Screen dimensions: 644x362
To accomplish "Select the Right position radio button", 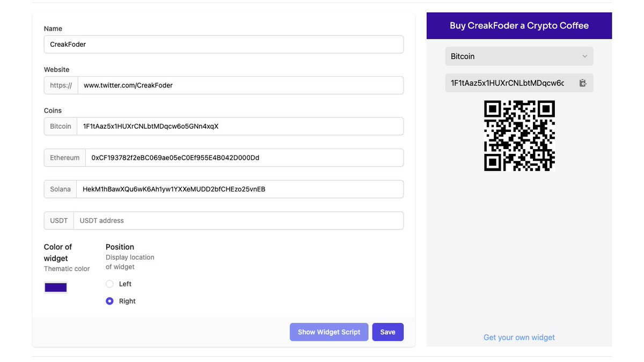I will tap(109, 301).
